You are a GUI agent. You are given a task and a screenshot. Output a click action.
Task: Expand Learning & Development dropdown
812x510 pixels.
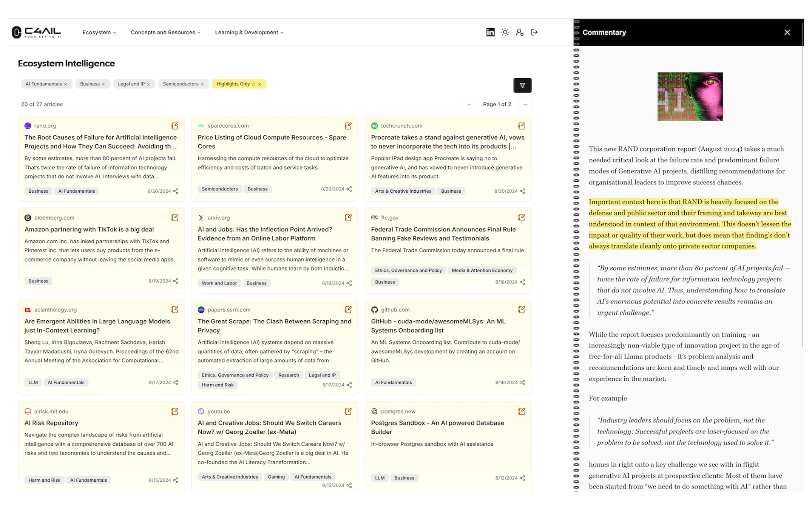(249, 32)
